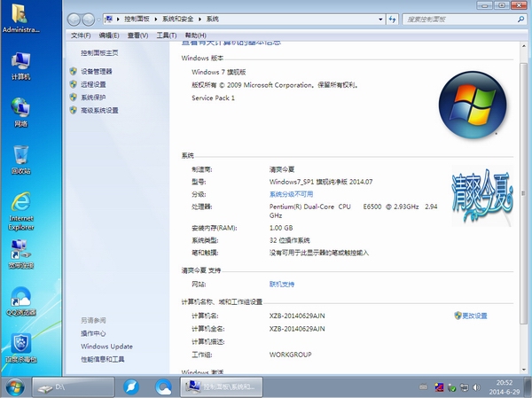Click the Back navigation button

pyautogui.click(x=74, y=20)
